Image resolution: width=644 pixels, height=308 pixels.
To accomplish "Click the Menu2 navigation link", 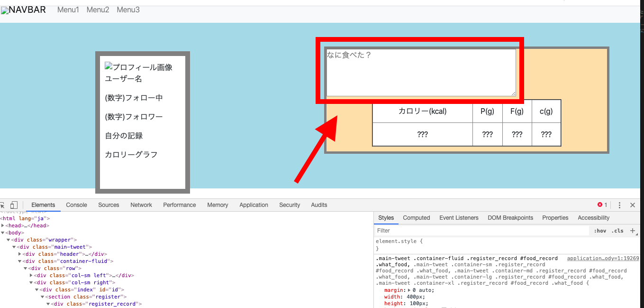I will tap(98, 9).
